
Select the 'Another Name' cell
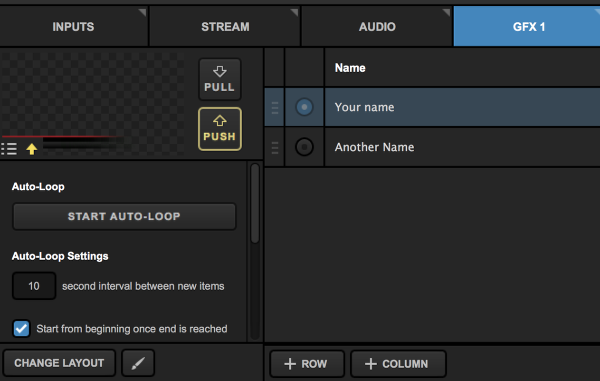click(x=462, y=147)
